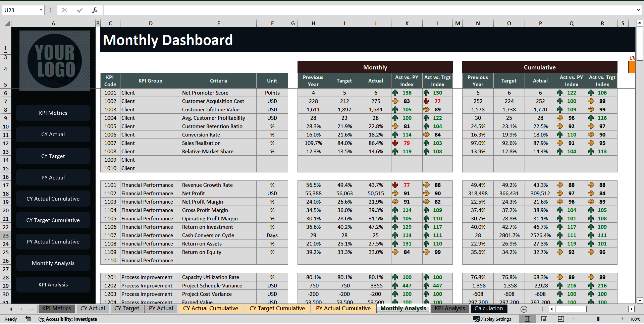Click green up arrow icon for Net Promoter Score

(x=395, y=93)
